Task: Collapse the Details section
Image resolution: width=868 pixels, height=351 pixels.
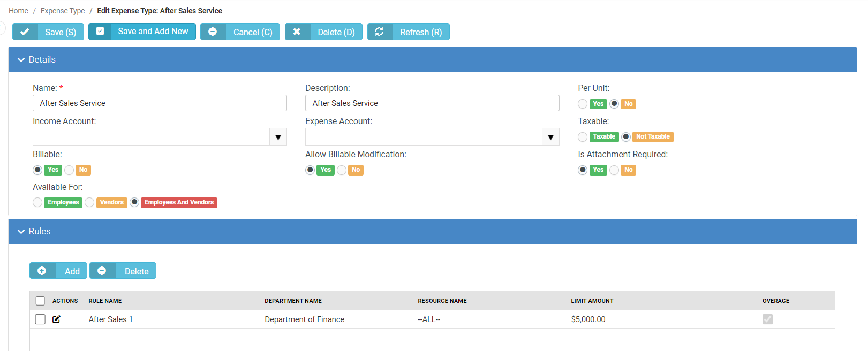Action: (x=21, y=60)
